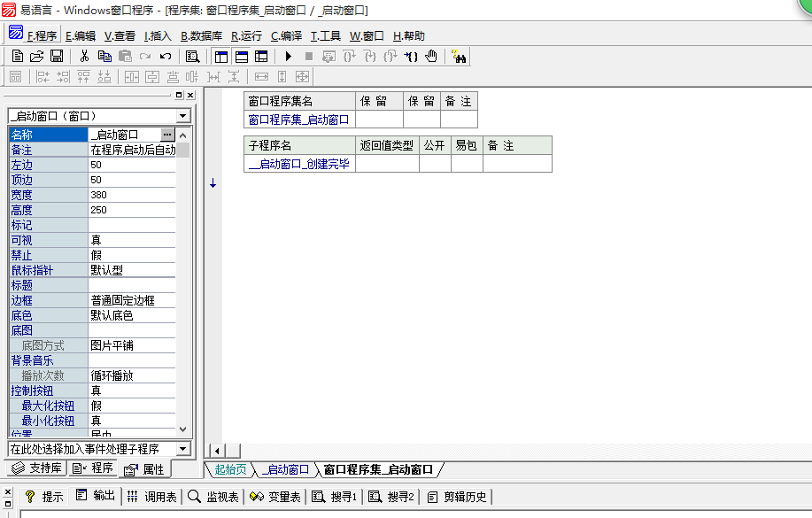Expand the _启动窗口（窗口） component dropdown
Image resolution: width=812 pixels, height=518 pixels.
click(x=182, y=115)
